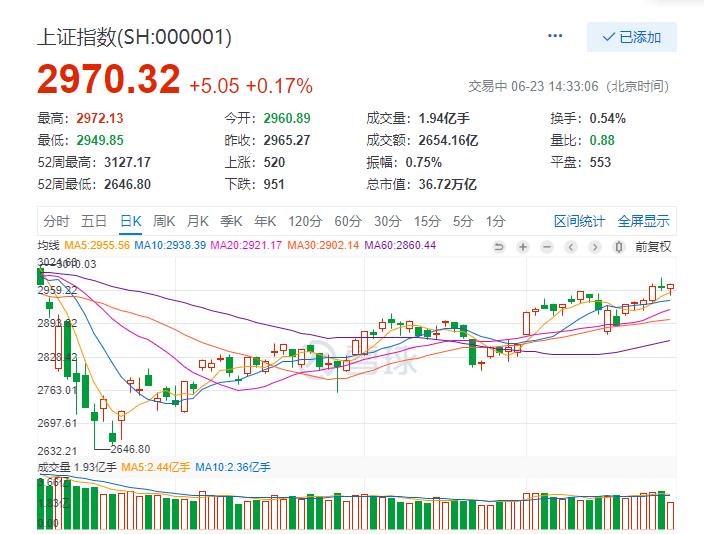Screen dimensions: 704x534
Task: Switch to the 60分 interval tab
Action: pyautogui.click(x=348, y=221)
